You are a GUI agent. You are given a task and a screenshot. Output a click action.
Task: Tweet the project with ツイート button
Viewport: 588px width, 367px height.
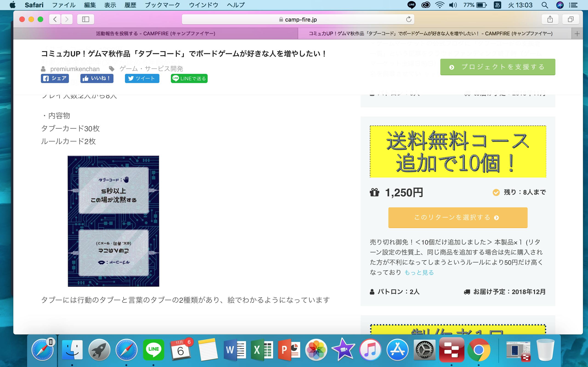[x=142, y=78]
